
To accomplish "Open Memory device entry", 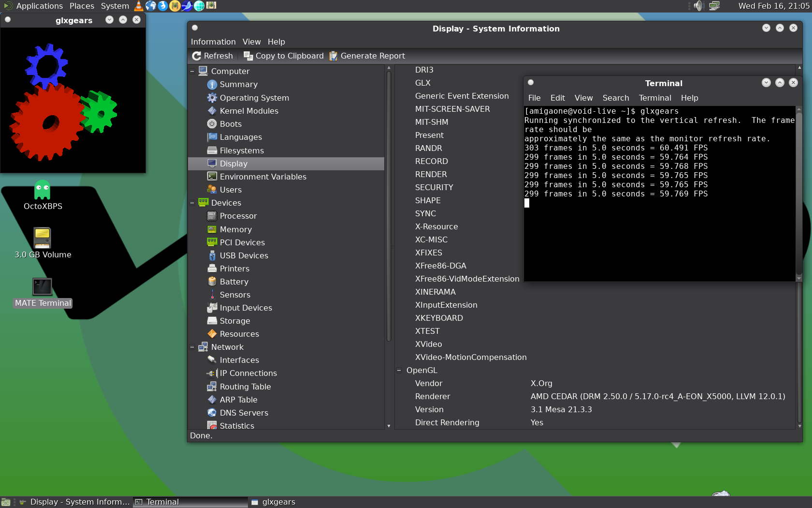I will point(235,229).
